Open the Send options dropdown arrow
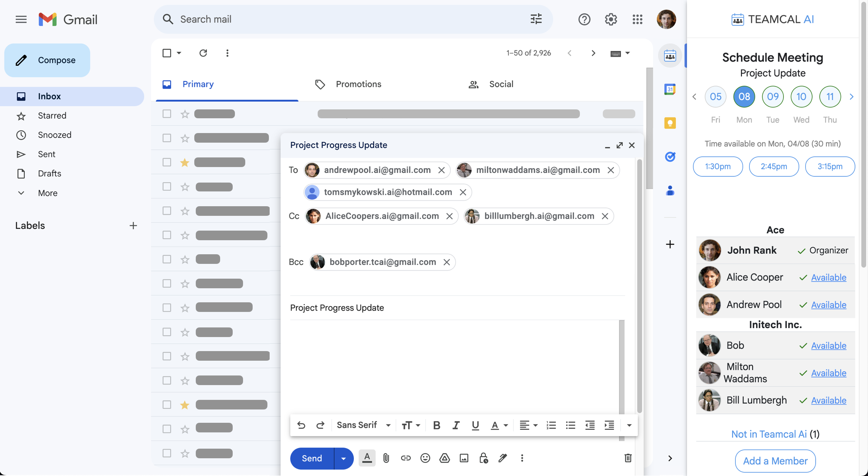Screen dimensions: 868x476 (344, 459)
